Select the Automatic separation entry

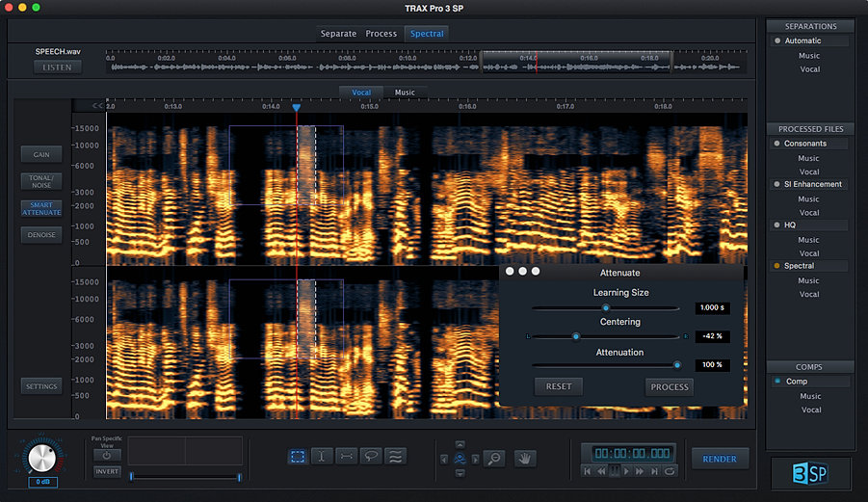pos(802,41)
